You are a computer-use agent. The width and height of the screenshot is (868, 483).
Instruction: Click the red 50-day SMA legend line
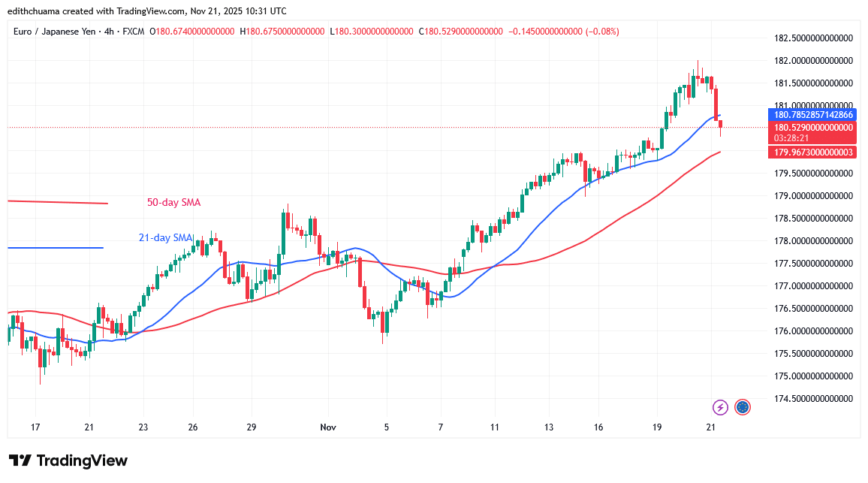pyautogui.click(x=58, y=202)
